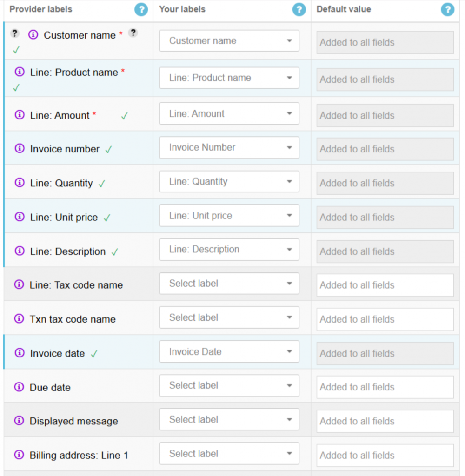Click default value field for Line: Tax code name

coord(385,285)
